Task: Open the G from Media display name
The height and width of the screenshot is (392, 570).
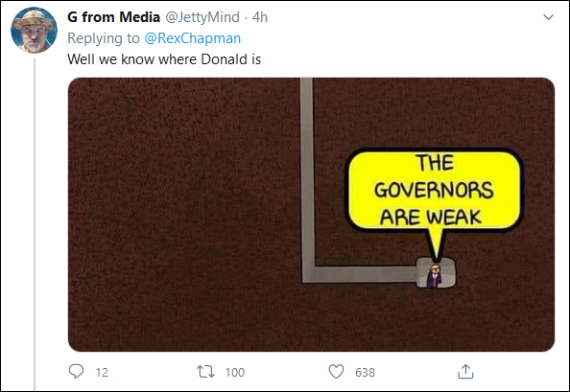Action: pos(114,17)
